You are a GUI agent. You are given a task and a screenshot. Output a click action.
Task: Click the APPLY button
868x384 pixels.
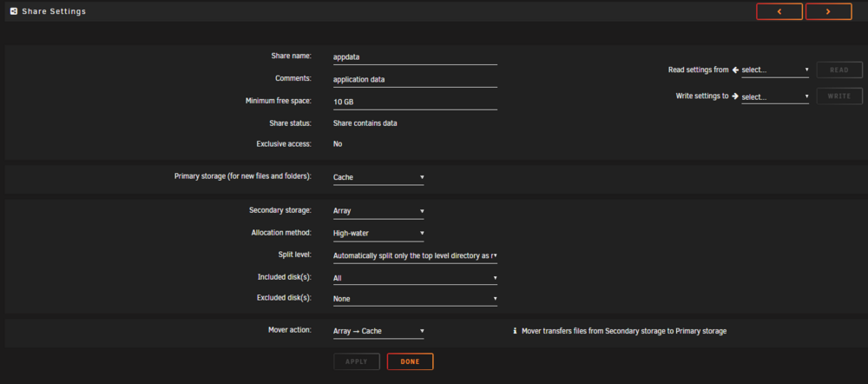pyautogui.click(x=357, y=361)
